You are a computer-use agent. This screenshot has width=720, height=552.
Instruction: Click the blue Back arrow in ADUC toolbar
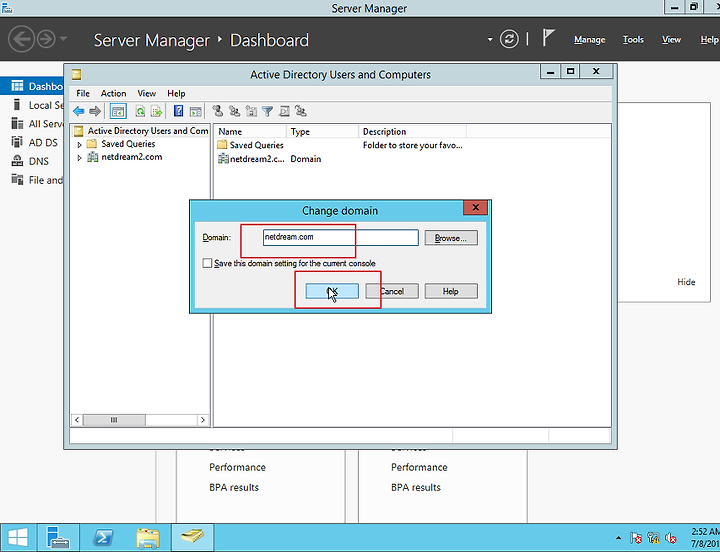tap(79, 111)
